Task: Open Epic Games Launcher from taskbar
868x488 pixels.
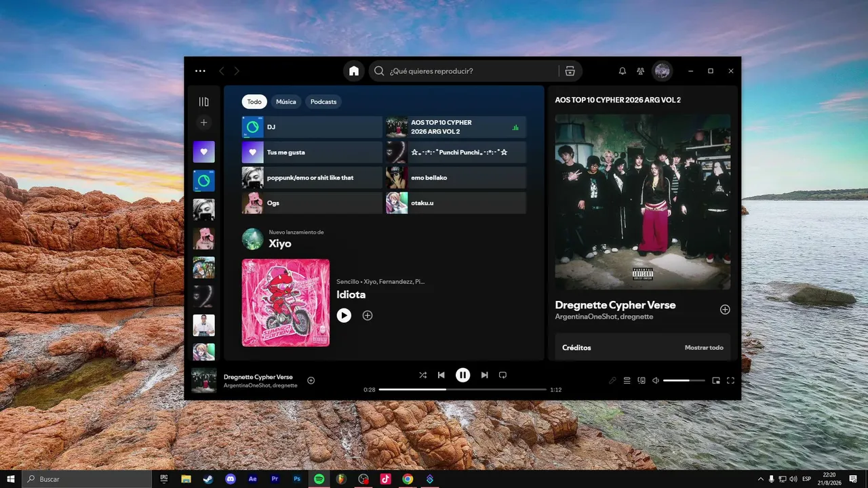Action: tap(163, 479)
